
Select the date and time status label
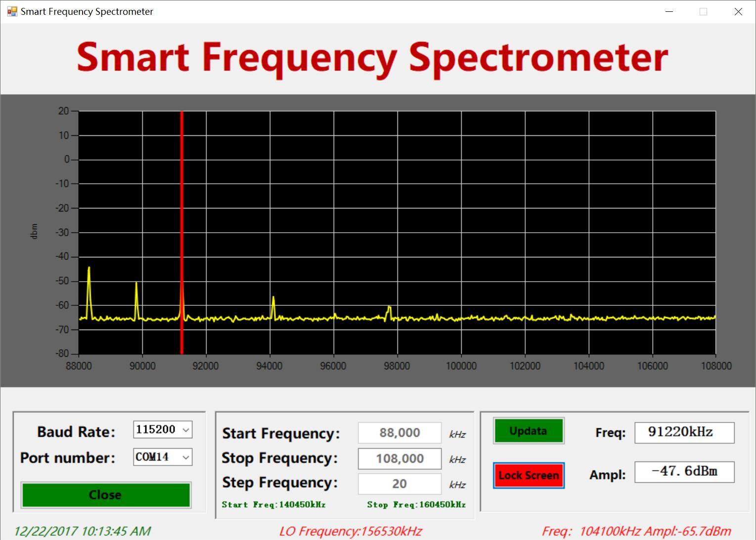82,531
